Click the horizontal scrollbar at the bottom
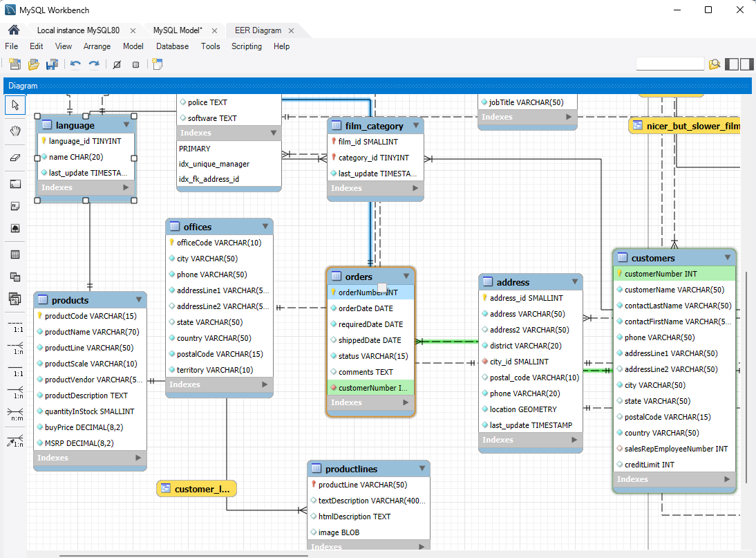The image size is (756, 558). point(183,555)
